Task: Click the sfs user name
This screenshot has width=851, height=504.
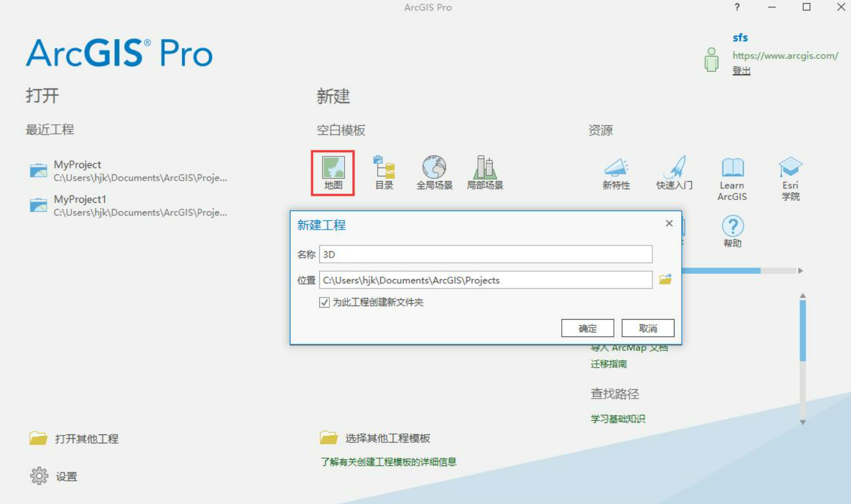Action: [740, 37]
